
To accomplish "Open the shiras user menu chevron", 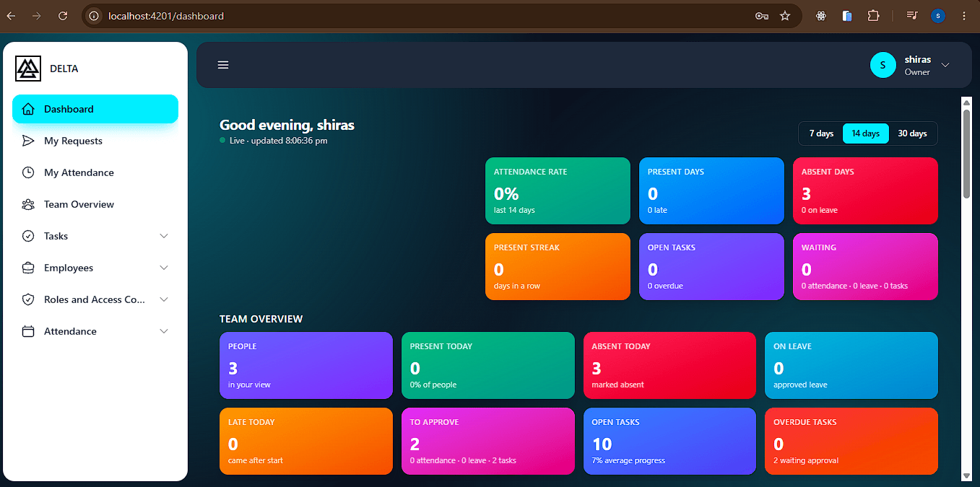I will [945, 65].
